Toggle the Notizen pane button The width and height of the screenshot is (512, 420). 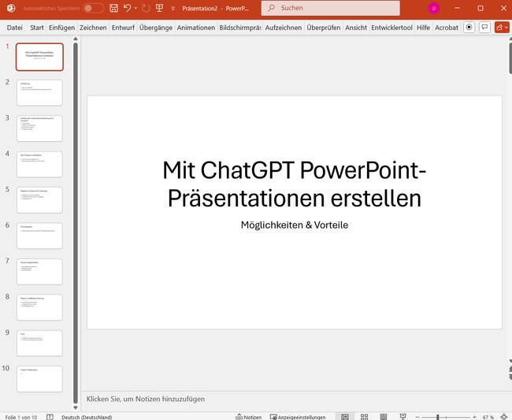click(248, 417)
